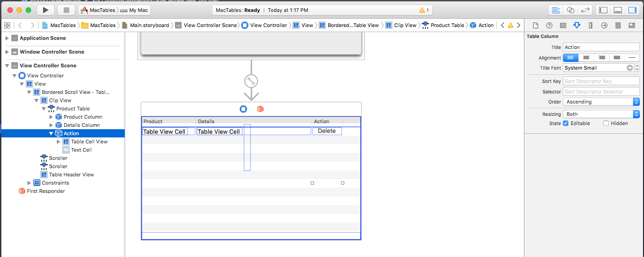Select the Product column header in table
644x257 pixels.
pyautogui.click(x=169, y=121)
